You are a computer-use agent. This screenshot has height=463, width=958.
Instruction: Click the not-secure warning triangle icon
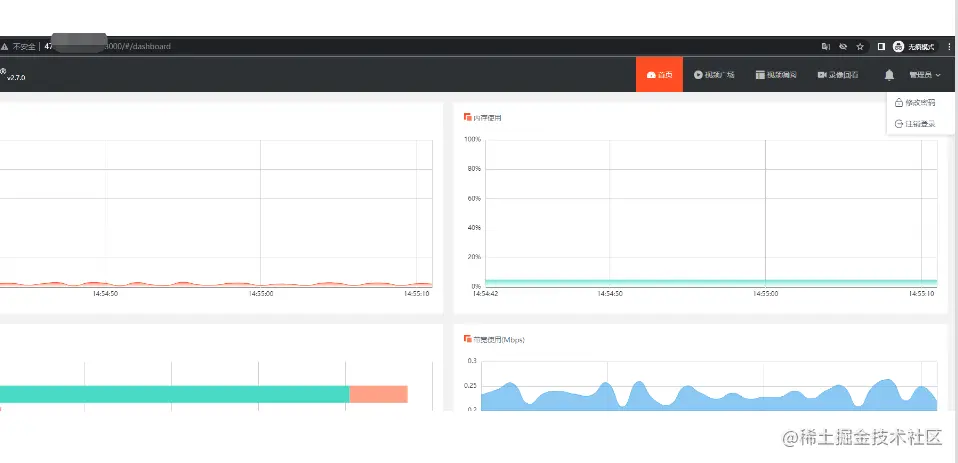click(x=5, y=46)
